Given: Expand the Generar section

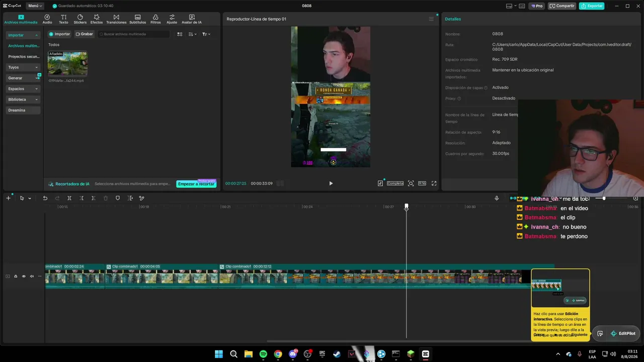Looking at the screenshot, I should click(23, 78).
